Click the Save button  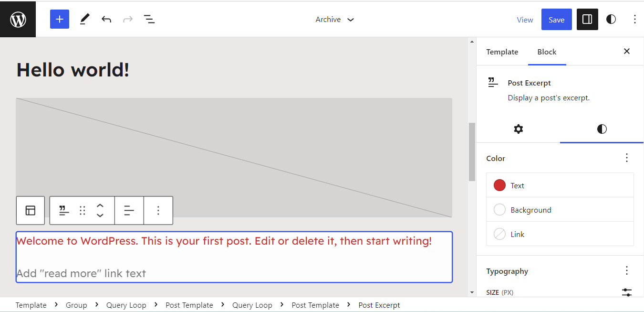(556, 20)
